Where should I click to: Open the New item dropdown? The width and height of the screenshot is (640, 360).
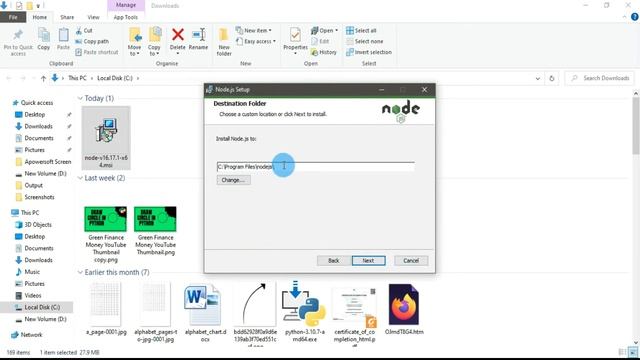(x=253, y=31)
